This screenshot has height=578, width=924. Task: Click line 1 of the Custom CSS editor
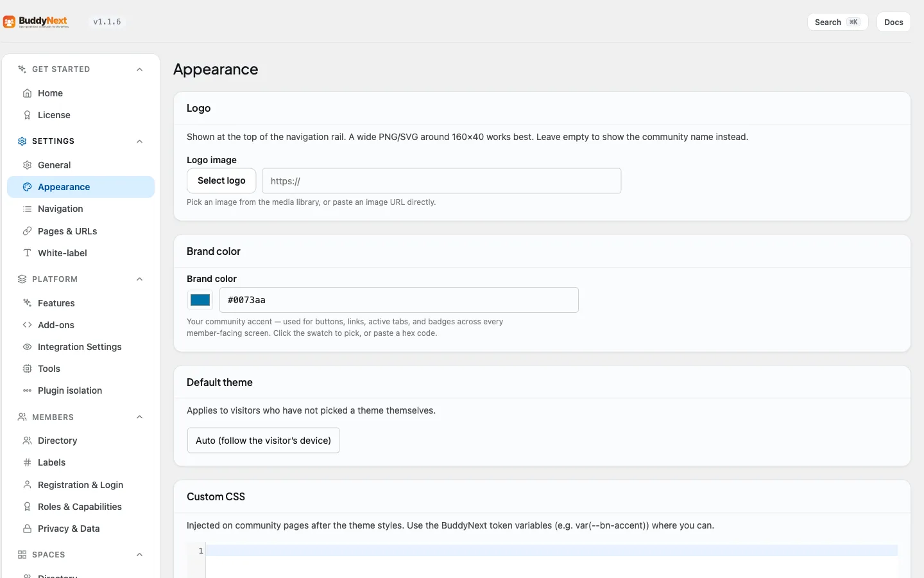(x=552, y=550)
